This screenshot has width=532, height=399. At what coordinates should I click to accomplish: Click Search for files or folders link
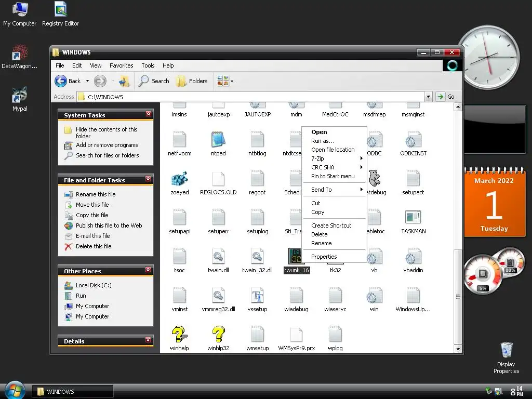[107, 155]
